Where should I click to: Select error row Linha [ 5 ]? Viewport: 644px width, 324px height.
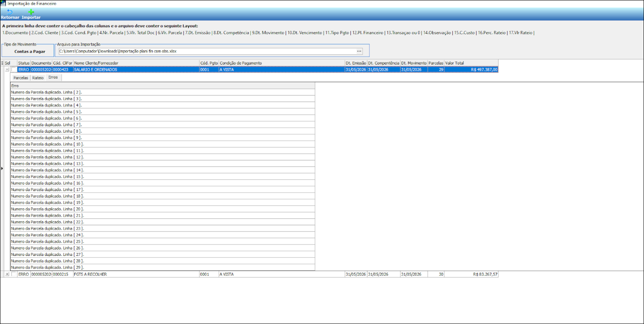tap(163, 112)
